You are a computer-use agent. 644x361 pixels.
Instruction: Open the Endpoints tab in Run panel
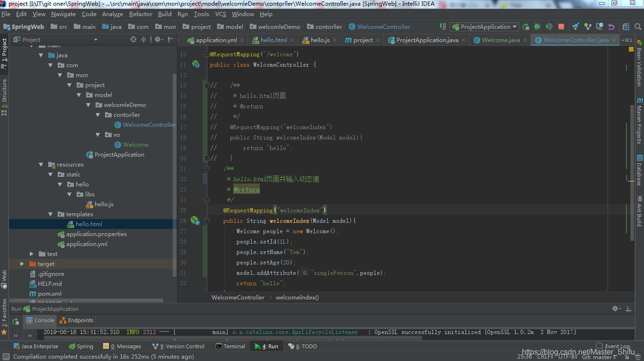coord(77,320)
